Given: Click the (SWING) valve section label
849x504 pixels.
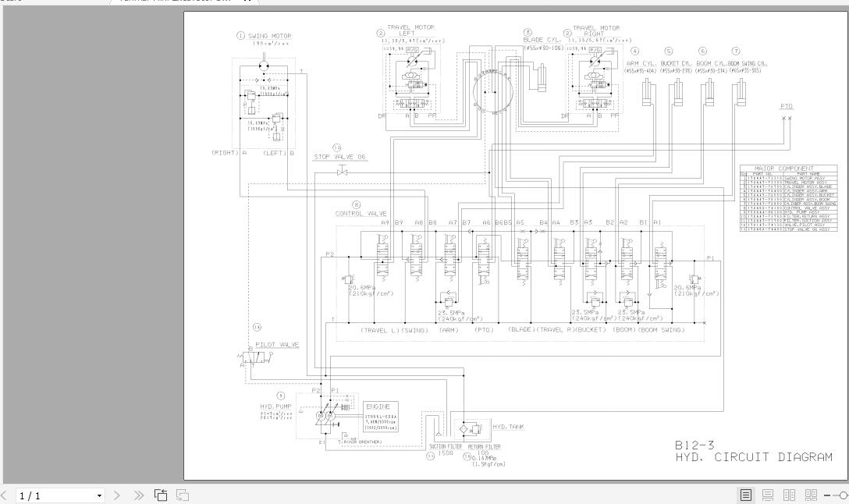Looking at the screenshot, I should (x=415, y=330).
